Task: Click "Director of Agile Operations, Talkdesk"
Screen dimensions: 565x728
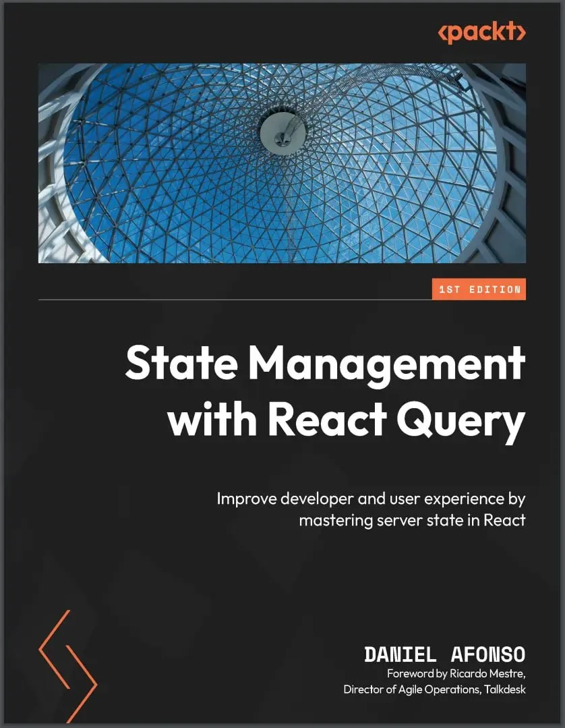Action: point(435,690)
